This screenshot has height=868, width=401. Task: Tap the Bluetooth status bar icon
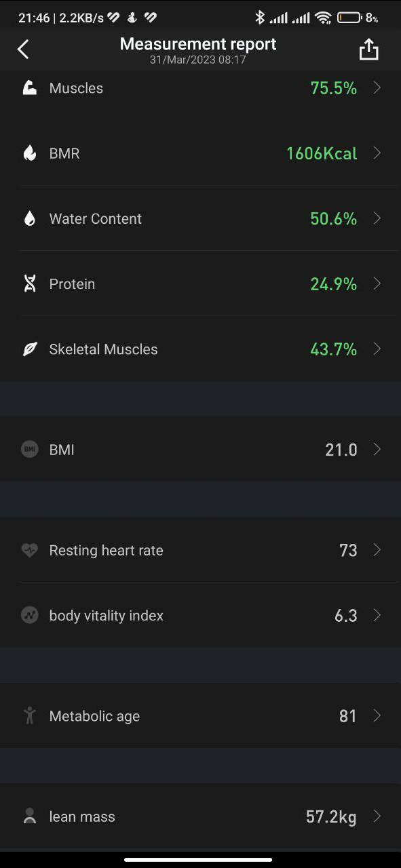tap(259, 18)
